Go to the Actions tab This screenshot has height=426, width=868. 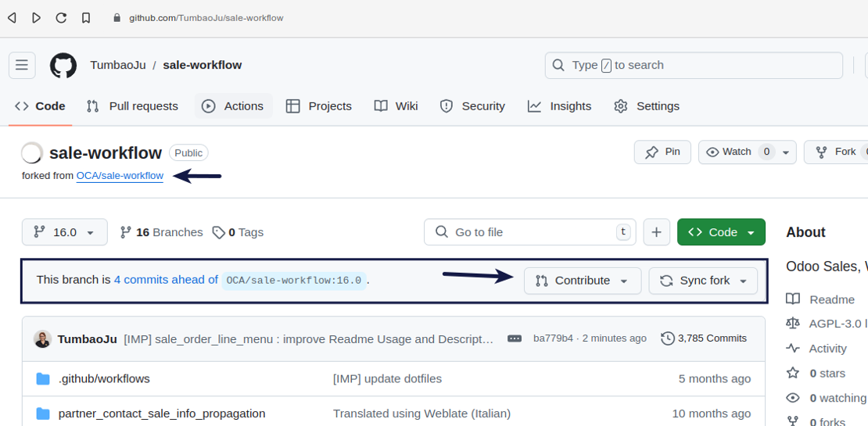[233, 106]
